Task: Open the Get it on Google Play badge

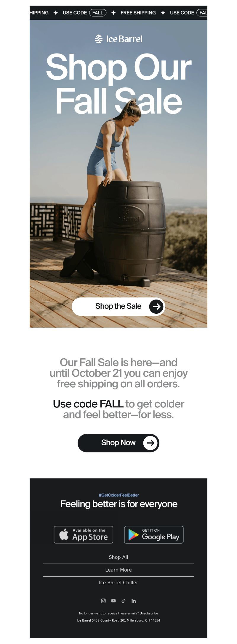Action: click(x=154, y=535)
